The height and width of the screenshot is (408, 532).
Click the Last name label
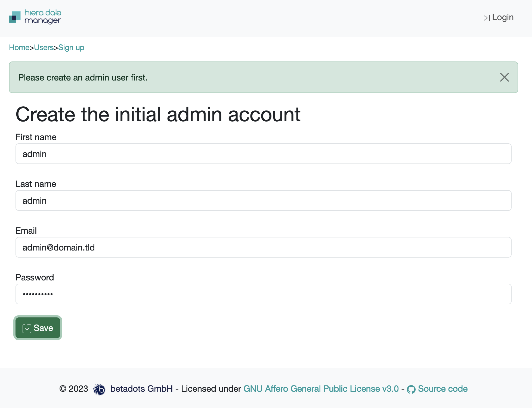36,184
